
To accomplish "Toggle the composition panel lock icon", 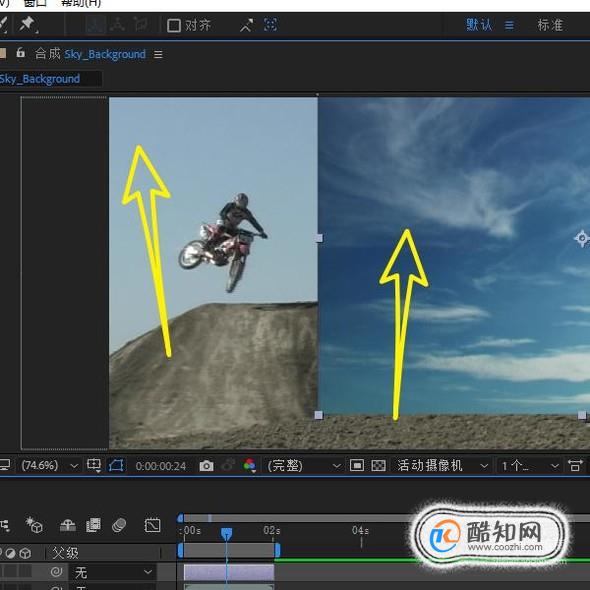I will [21, 53].
